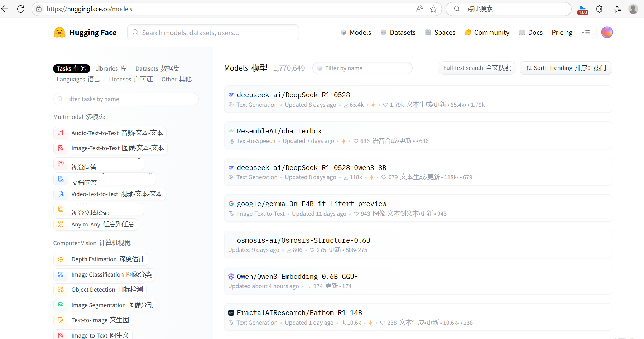
Task: Click the Multimodal category heading
Action: click(x=79, y=117)
